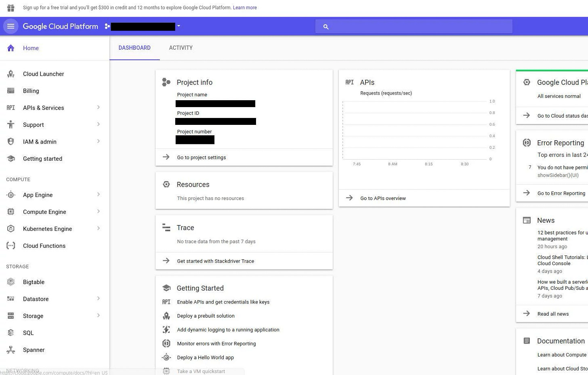Open Spanner using its sidebar icon
Screen dimensions: 588x375
coord(10,350)
